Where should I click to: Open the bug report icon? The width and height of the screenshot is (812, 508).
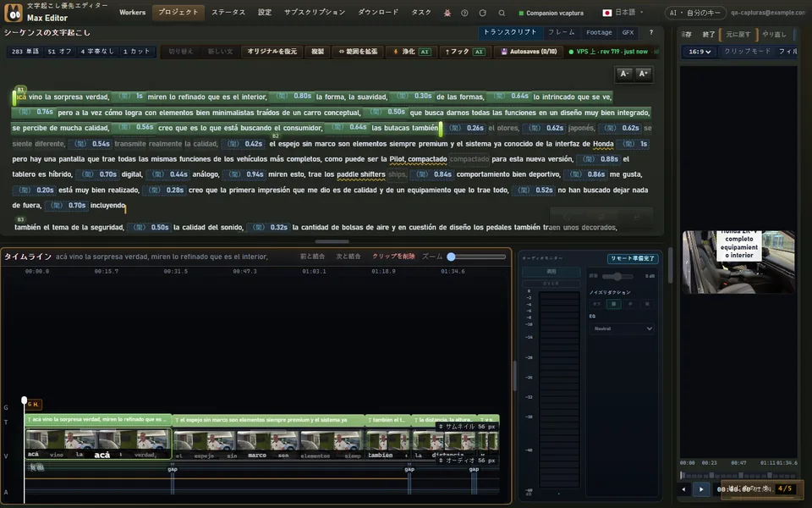[x=447, y=13]
